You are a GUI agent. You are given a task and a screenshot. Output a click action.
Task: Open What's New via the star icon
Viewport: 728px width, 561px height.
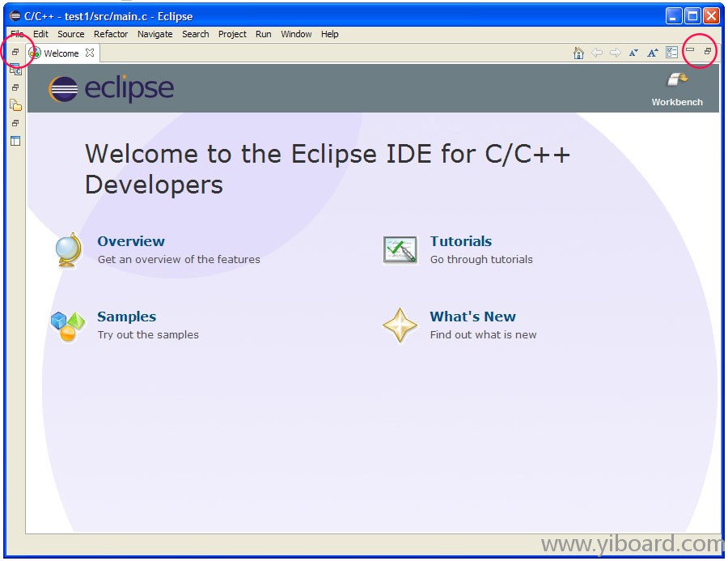(400, 325)
